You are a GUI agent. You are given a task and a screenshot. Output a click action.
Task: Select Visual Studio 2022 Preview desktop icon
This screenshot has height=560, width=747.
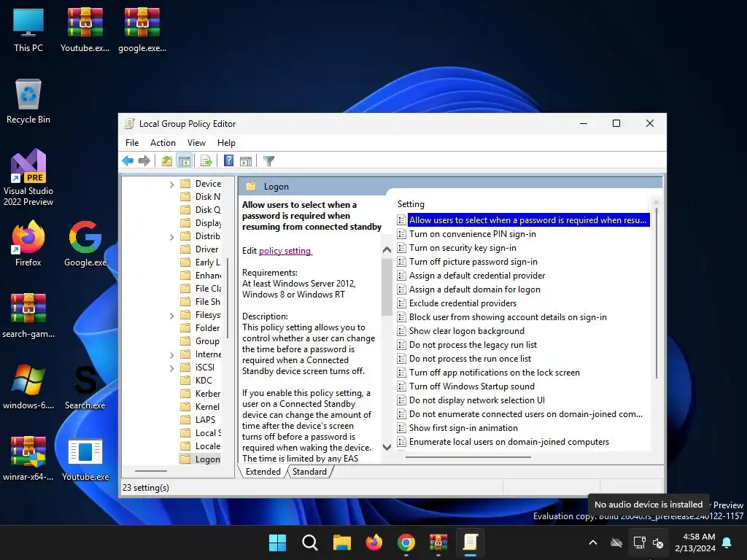pos(28,178)
